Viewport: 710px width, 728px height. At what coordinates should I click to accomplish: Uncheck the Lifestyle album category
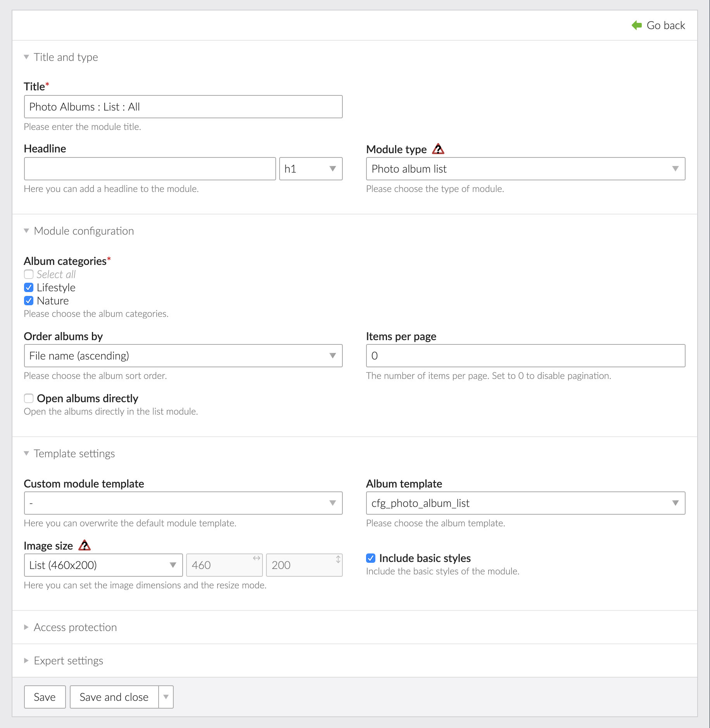[x=29, y=287]
